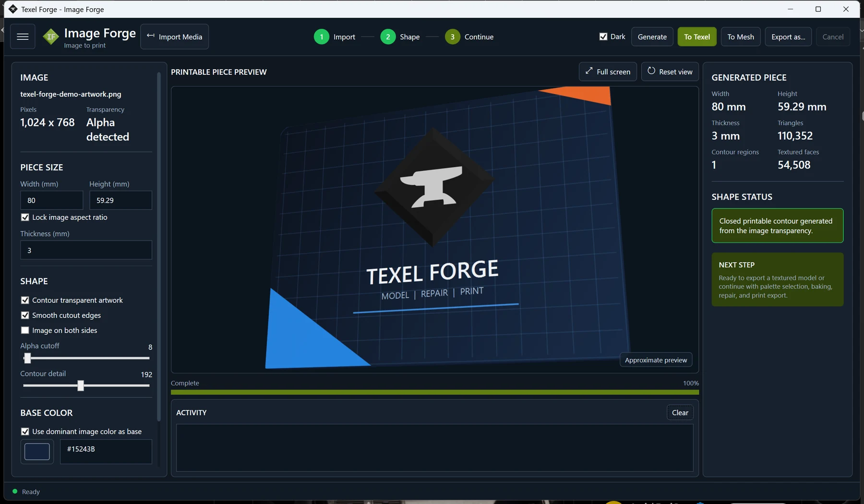
Task: Click the 110,352 triangles value
Action: pyautogui.click(x=795, y=136)
